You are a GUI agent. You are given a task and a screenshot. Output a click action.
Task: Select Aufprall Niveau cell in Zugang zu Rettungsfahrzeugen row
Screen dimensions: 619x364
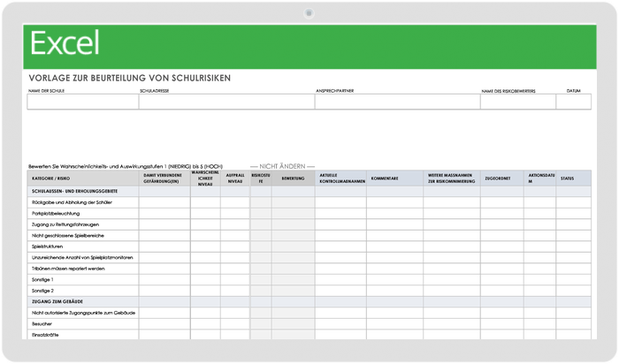tap(235, 224)
